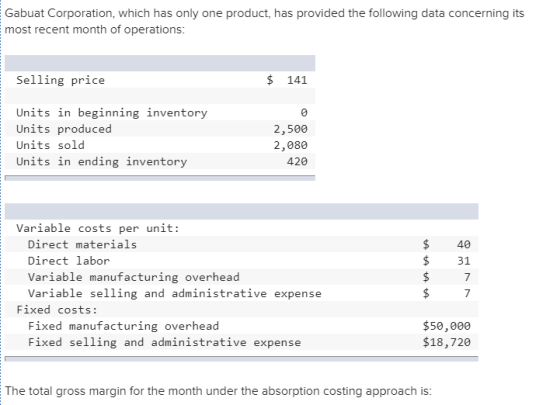Select 'Units in beginning inventory' label

pyautogui.click(x=111, y=113)
